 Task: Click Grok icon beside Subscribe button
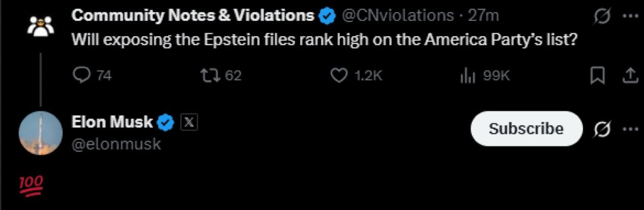[x=602, y=129]
